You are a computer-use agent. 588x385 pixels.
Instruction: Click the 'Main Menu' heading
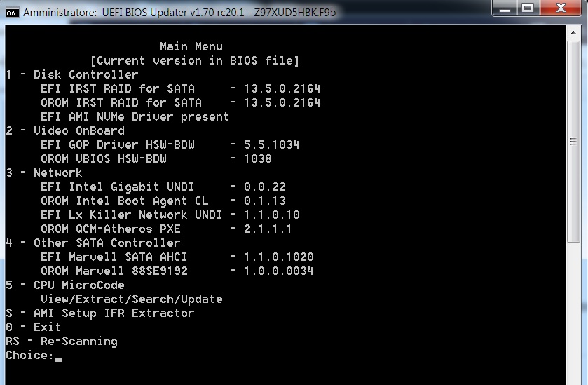pos(191,46)
